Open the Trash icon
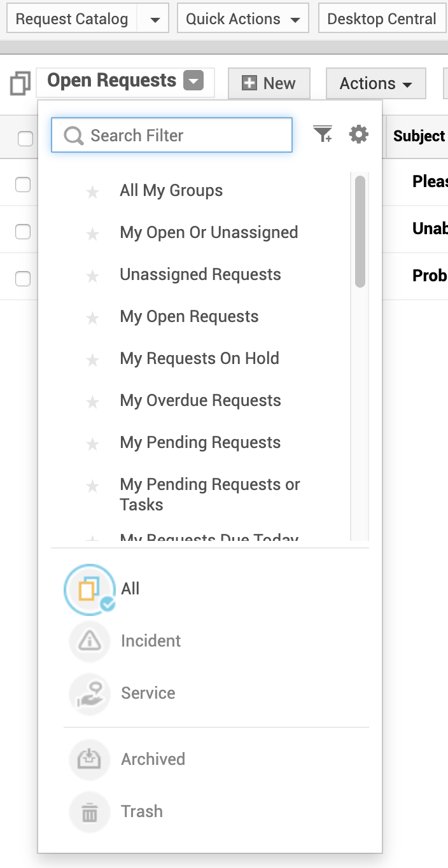Image resolution: width=448 pixels, height=868 pixels. [x=90, y=811]
